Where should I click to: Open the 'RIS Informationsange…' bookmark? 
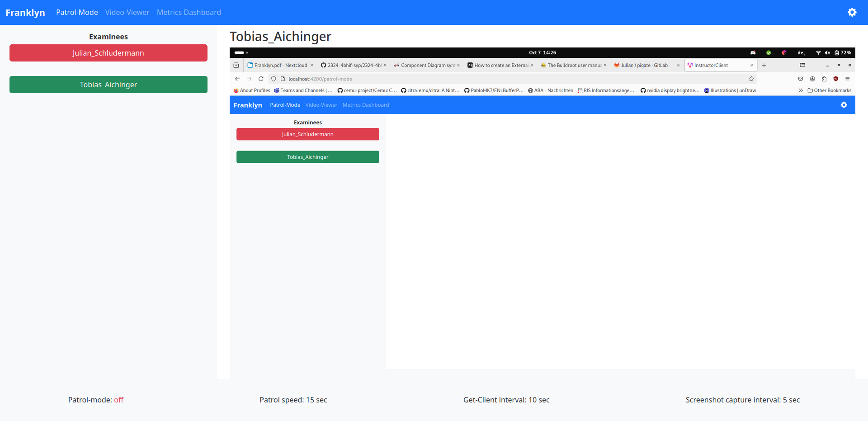(606, 90)
